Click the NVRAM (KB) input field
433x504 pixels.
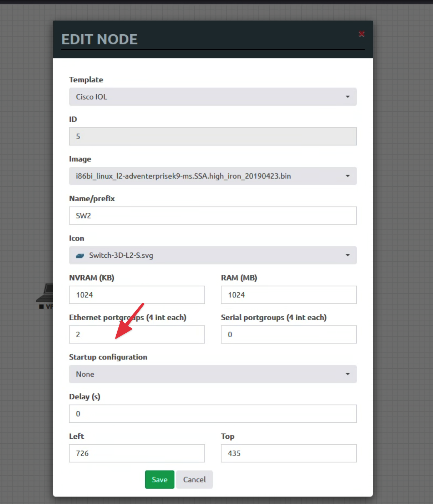click(x=137, y=295)
